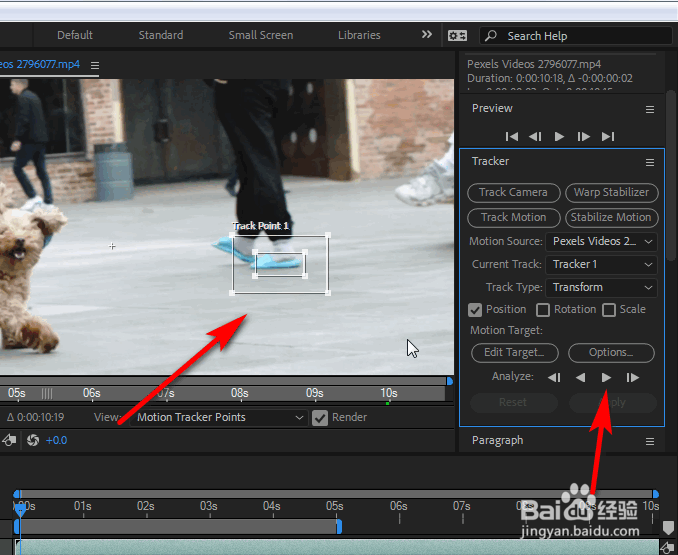Image resolution: width=678 pixels, height=555 pixels.
Task: Open the Preview panel menu
Action: (649, 110)
